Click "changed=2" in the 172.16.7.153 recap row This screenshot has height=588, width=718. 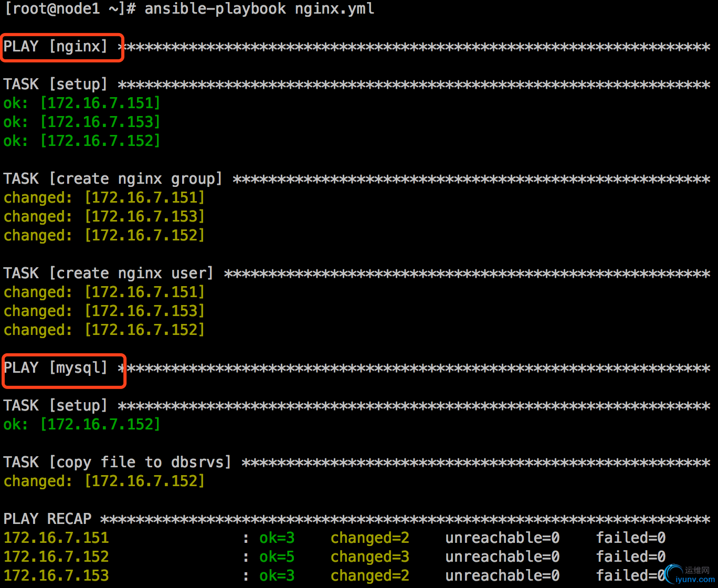click(x=370, y=576)
